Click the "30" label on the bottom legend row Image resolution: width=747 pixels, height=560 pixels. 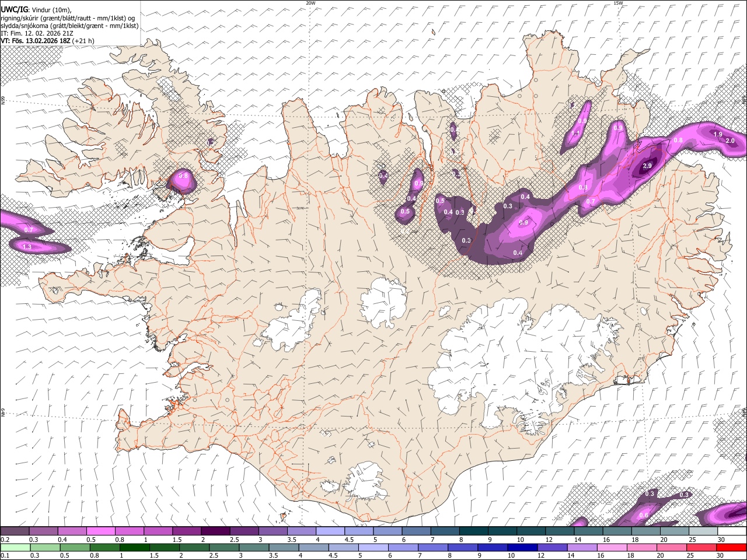point(720,555)
